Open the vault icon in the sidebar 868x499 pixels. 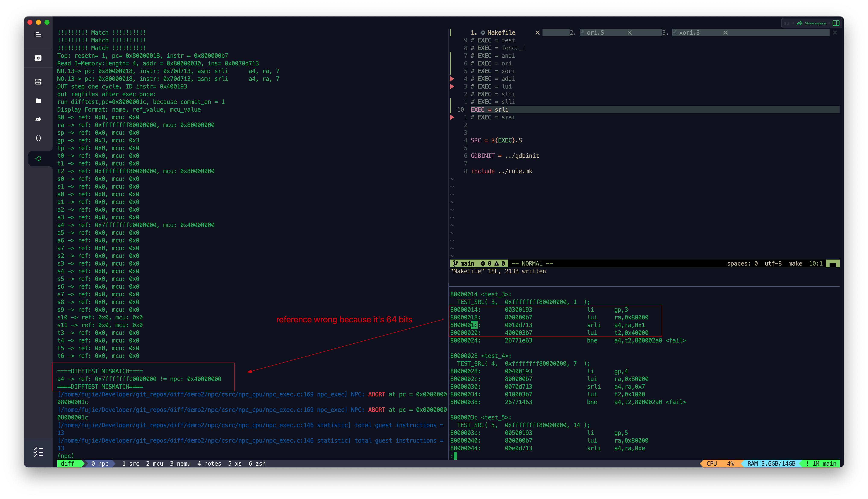38,58
